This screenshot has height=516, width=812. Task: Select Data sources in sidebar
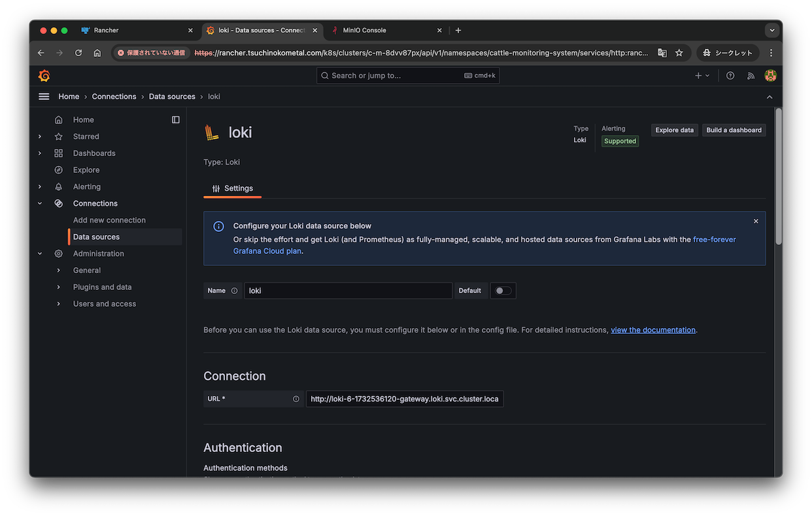125,237
